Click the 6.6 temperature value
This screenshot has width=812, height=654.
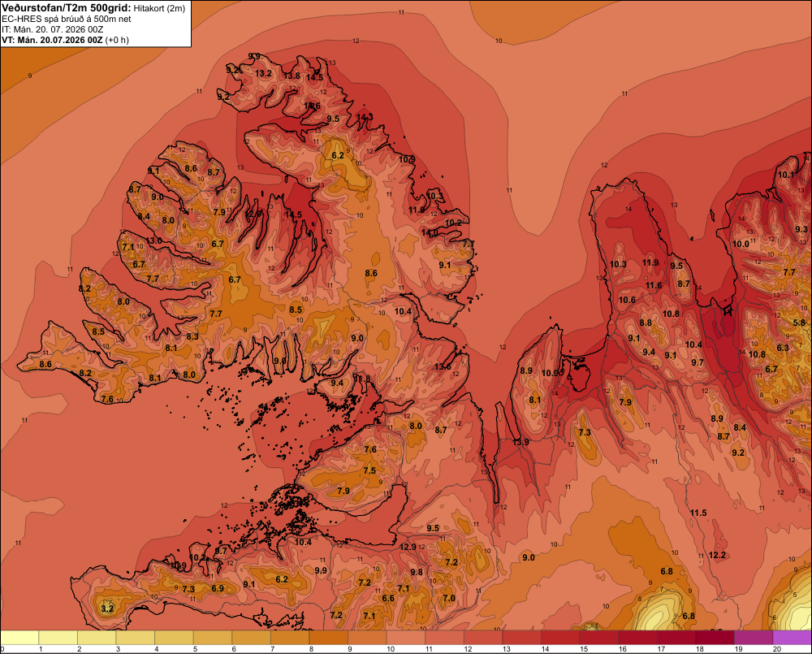388,598
